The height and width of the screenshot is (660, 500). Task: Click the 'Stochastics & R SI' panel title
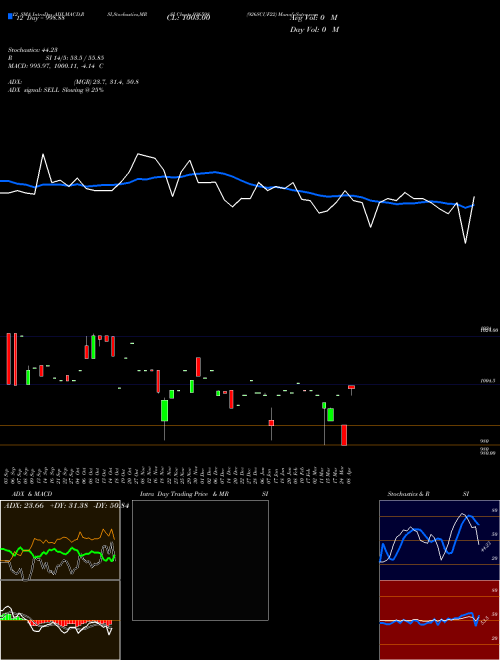pyautogui.click(x=428, y=494)
